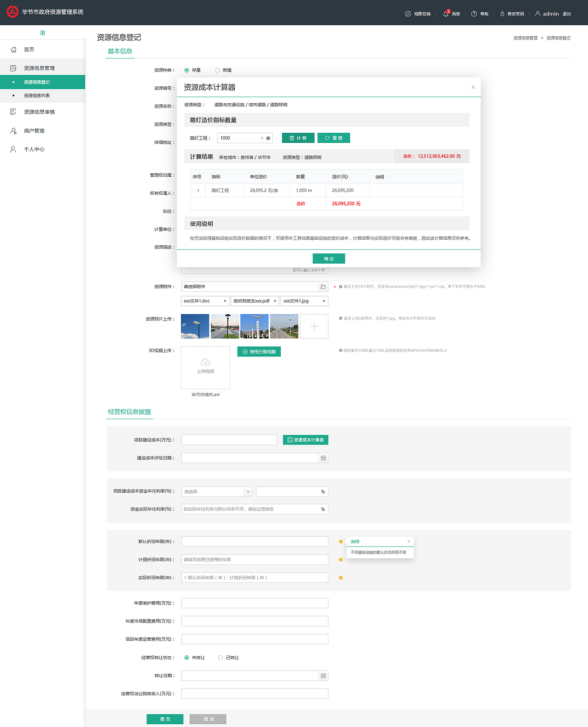Screen dimensions: 588x727
Task: Select the 新建 radio option
Action: [x=218, y=70]
